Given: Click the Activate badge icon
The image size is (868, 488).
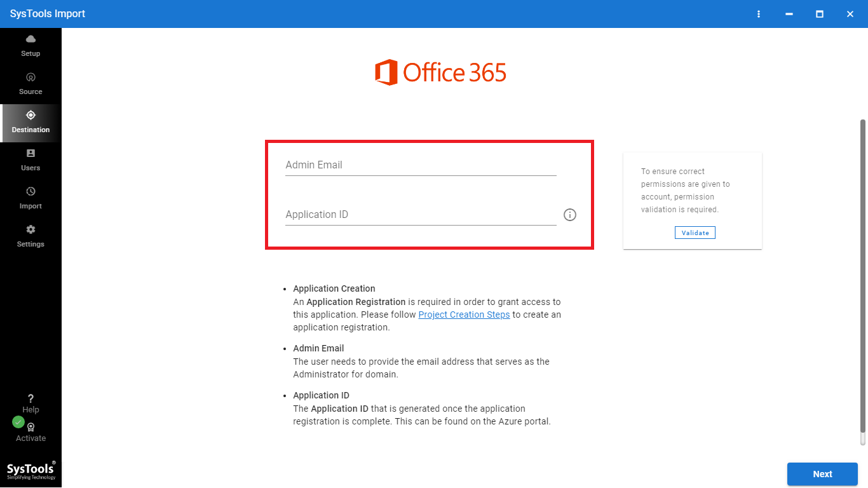Looking at the screenshot, I should tap(31, 428).
